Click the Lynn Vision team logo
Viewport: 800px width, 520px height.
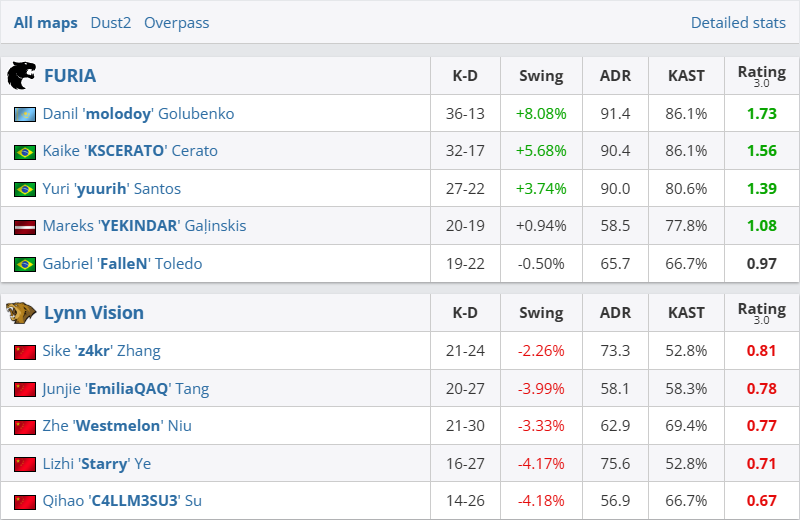tap(21, 313)
